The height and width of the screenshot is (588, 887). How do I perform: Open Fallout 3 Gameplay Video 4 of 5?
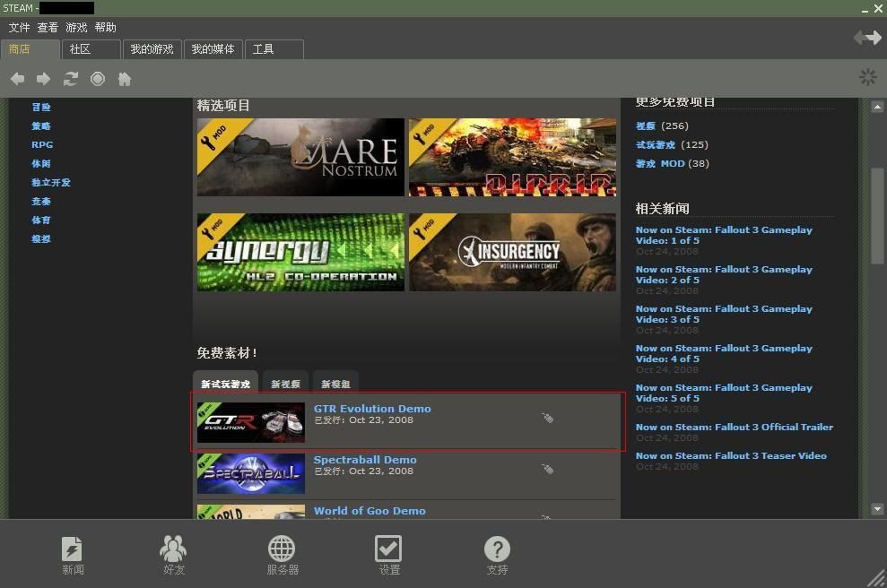[724, 354]
